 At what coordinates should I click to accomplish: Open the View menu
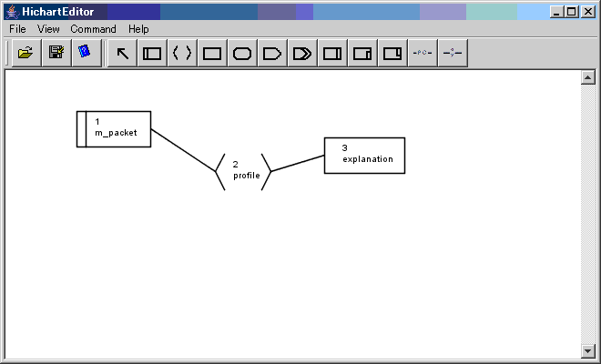[x=48, y=29]
